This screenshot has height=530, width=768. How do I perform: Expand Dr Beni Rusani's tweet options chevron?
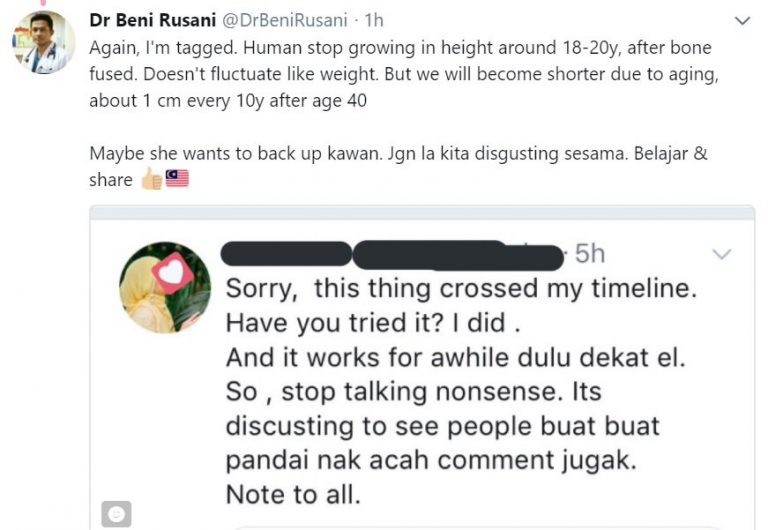coord(743,21)
